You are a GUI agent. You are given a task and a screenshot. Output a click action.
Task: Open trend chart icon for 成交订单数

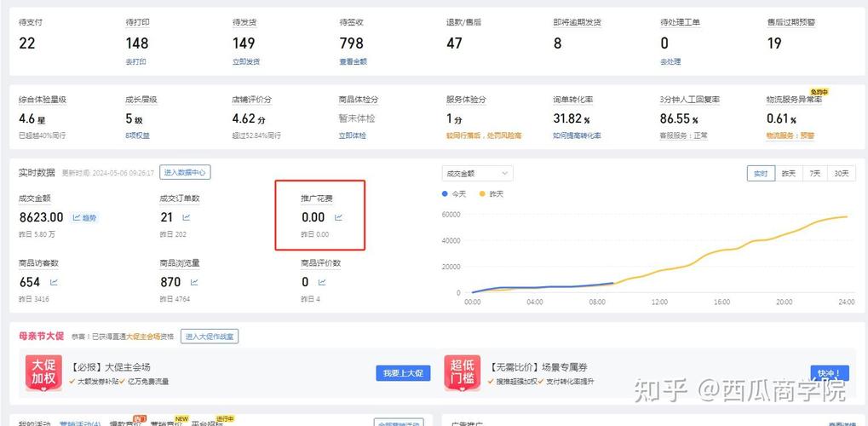(190, 217)
